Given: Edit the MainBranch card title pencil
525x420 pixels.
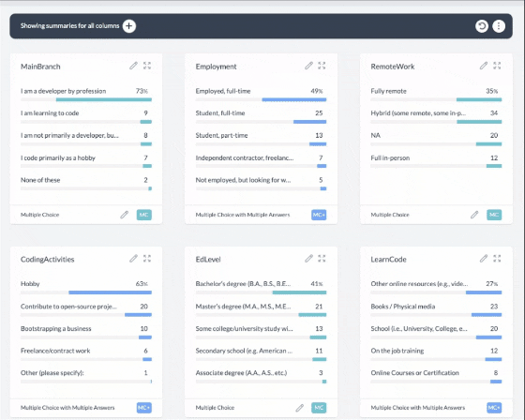Looking at the screenshot, I should pyautogui.click(x=133, y=66).
